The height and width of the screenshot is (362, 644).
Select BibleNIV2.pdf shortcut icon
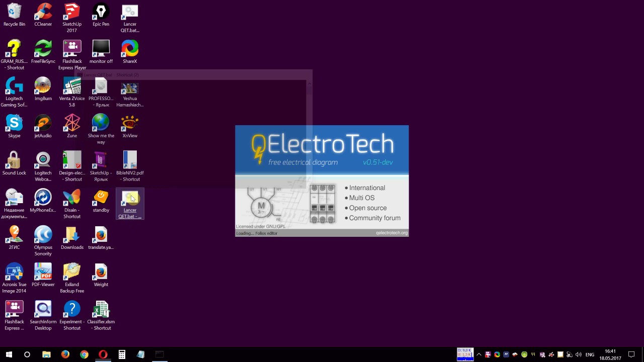[130, 166]
